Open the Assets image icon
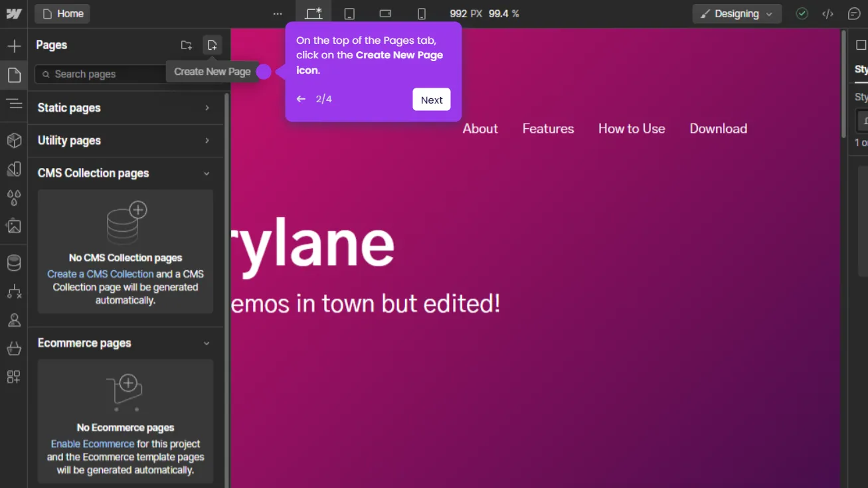 pos(14,226)
